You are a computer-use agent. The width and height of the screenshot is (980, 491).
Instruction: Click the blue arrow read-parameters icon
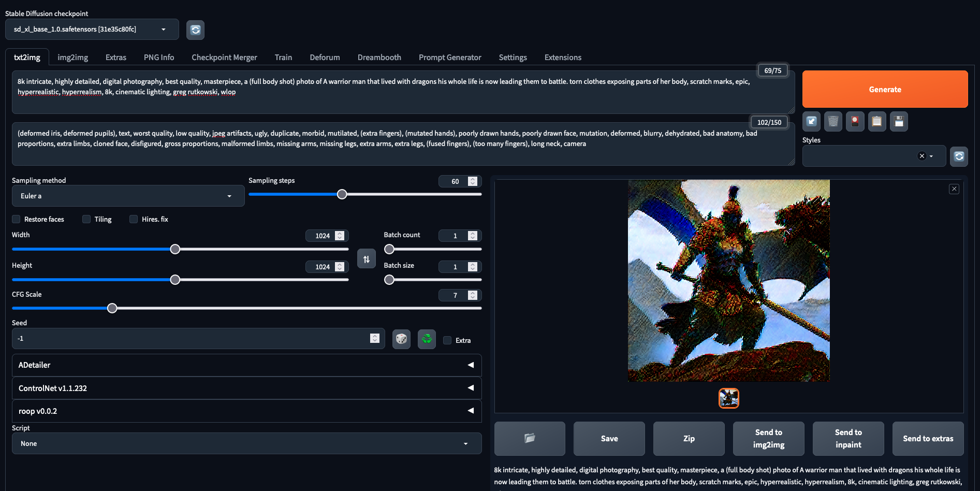tap(811, 121)
